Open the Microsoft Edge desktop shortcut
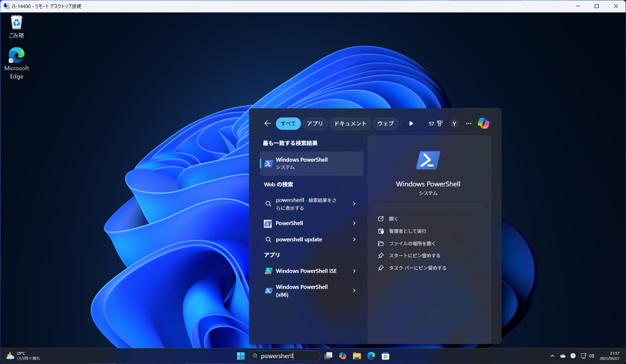Image resolution: width=626 pixels, height=364 pixels. point(17,63)
